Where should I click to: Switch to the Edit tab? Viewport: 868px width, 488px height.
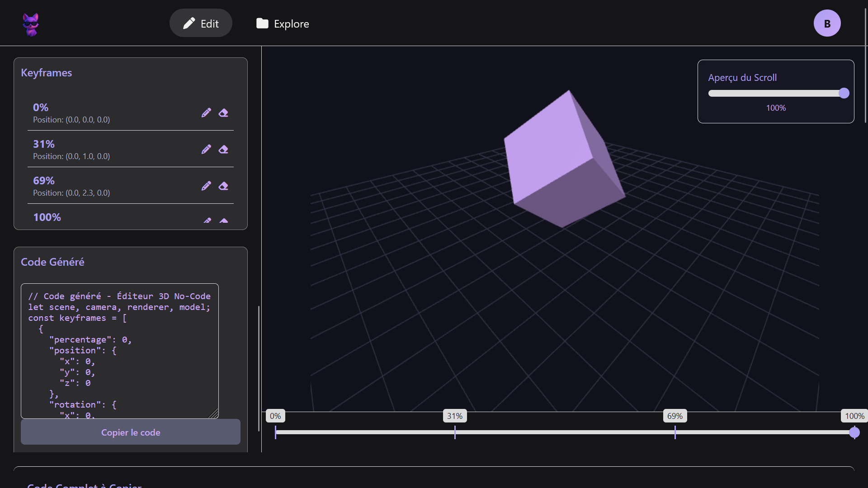[x=201, y=23]
